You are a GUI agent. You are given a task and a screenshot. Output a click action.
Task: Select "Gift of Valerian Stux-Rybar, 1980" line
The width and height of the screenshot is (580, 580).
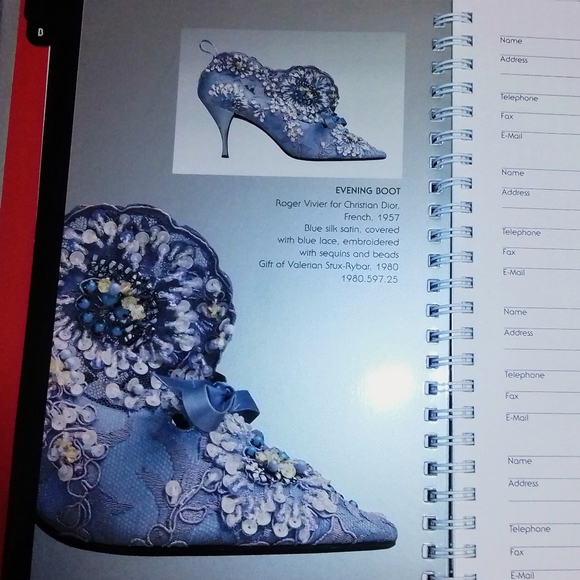click(328, 266)
